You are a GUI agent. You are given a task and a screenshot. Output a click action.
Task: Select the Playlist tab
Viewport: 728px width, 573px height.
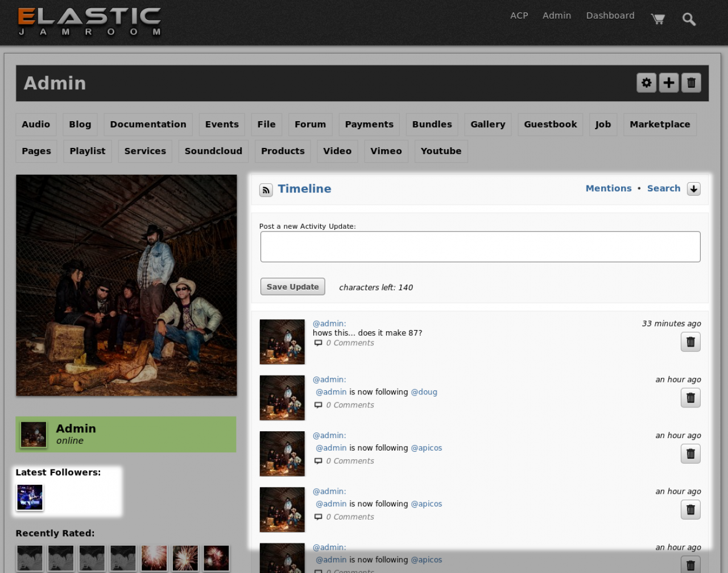coord(88,151)
